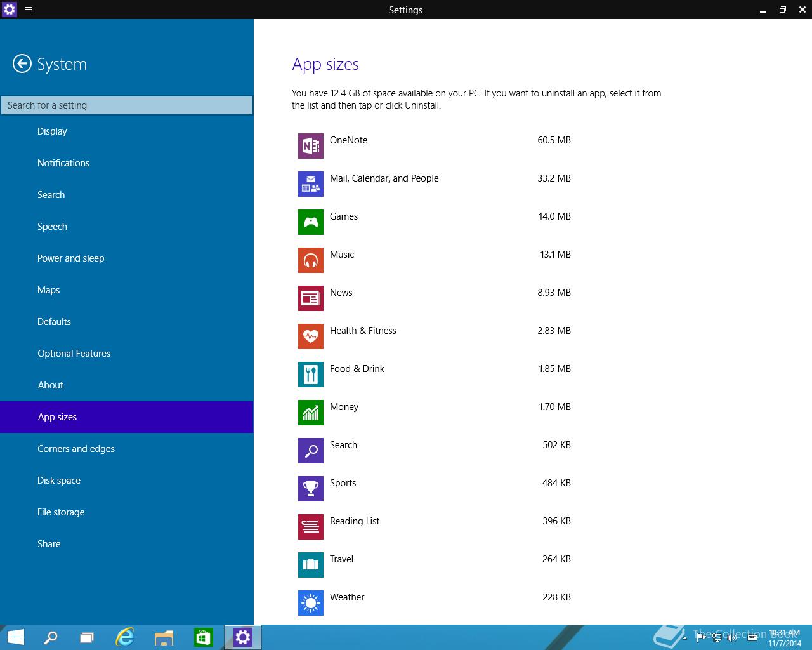Click the Health & Fitness heart icon

[311, 336]
